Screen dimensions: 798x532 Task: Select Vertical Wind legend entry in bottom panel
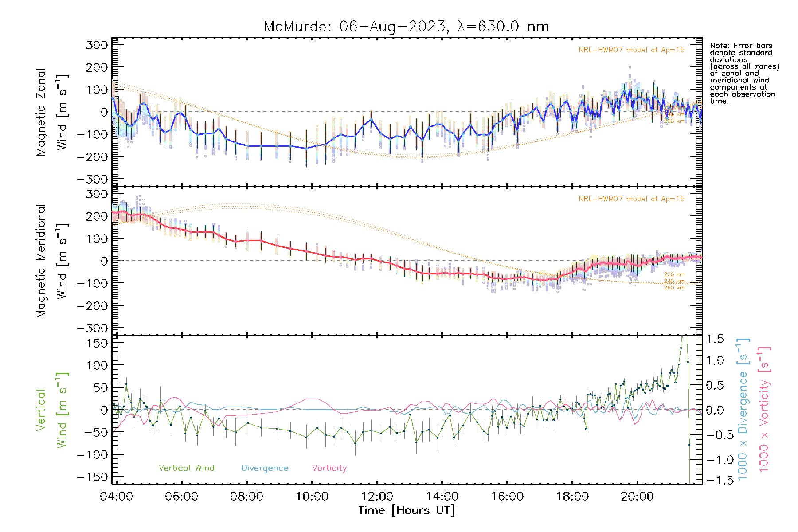click(186, 468)
